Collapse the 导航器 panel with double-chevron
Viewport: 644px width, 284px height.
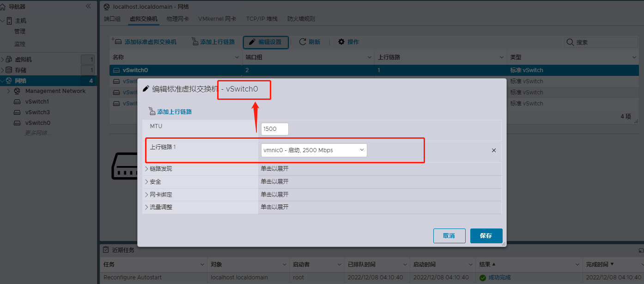point(88,6)
